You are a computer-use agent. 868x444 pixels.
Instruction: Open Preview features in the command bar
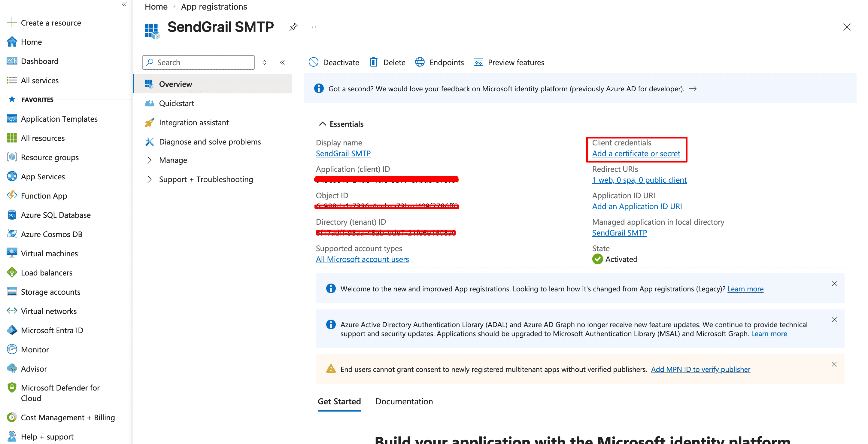pos(509,62)
